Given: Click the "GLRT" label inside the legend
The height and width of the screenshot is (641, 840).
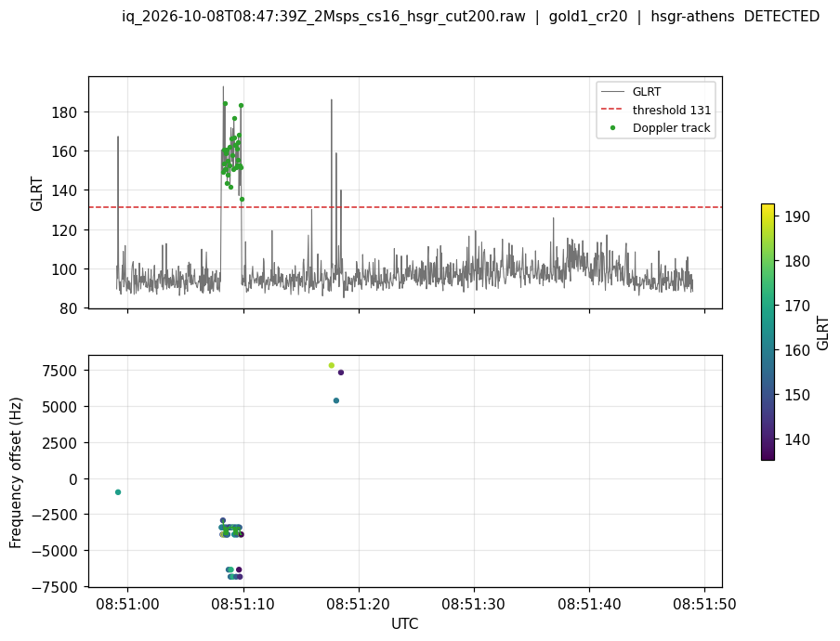Looking at the screenshot, I should click(647, 92).
